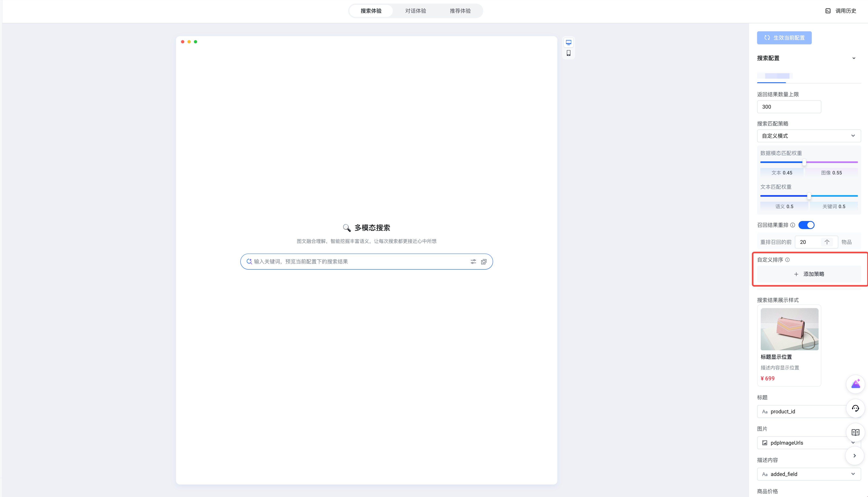Click the 数据模态匹配权重 slider handle

point(804,162)
